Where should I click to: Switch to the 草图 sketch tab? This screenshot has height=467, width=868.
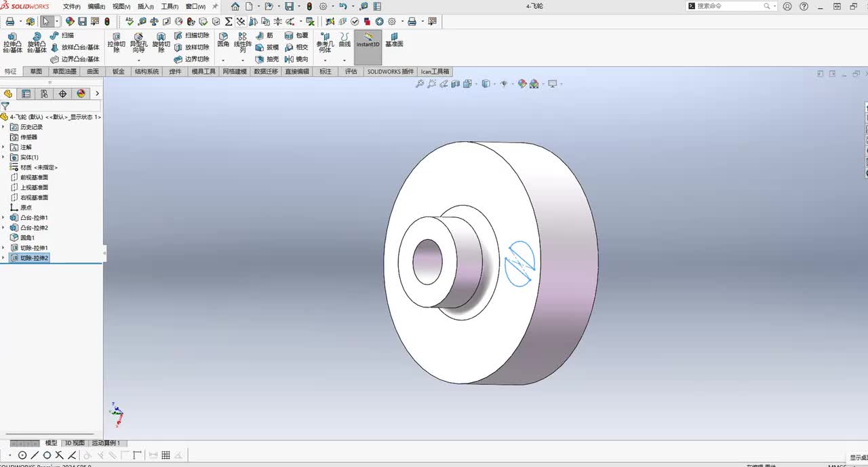[36, 71]
